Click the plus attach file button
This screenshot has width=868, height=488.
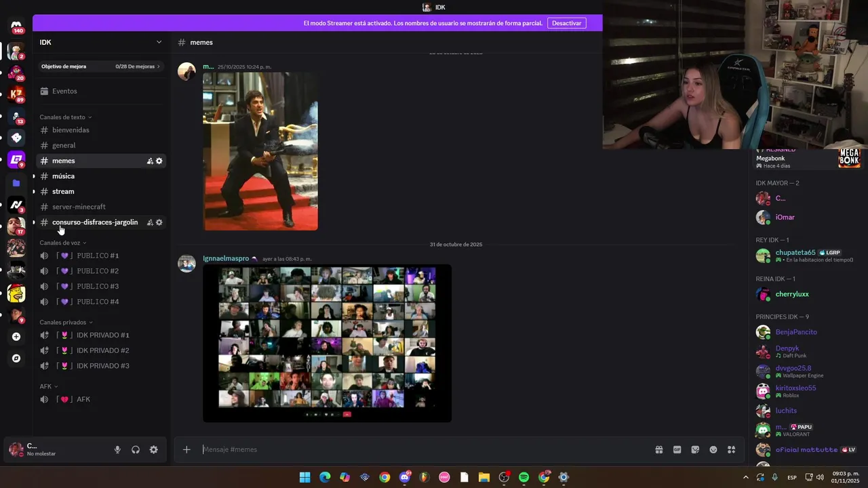click(x=186, y=449)
